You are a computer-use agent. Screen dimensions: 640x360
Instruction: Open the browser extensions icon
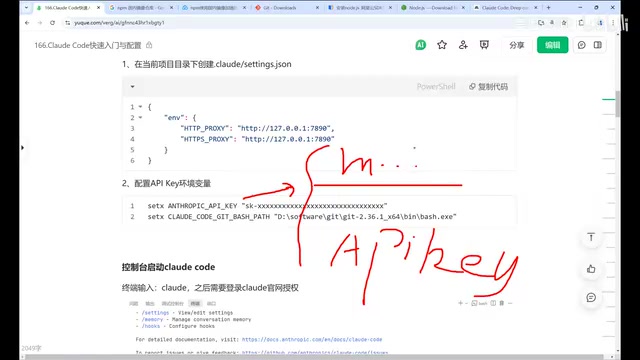(x=581, y=23)
